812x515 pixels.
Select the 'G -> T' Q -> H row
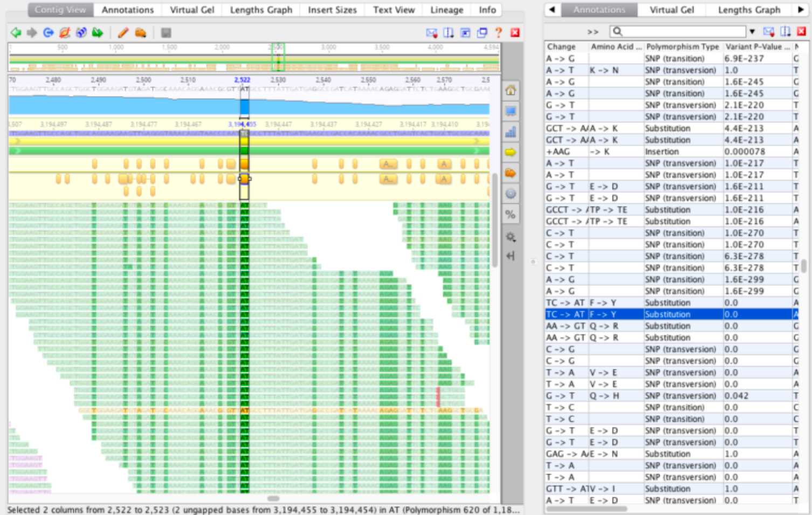[673, 396]
